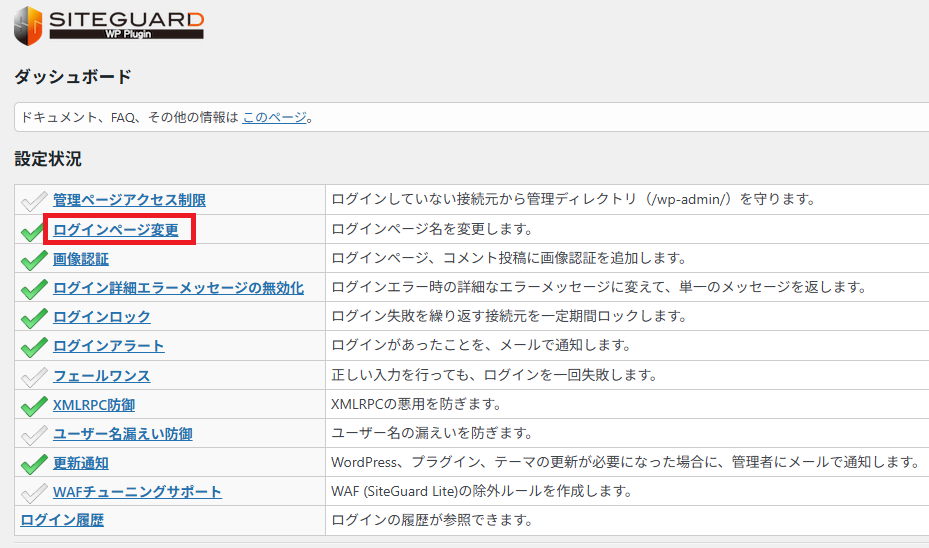This screenshot has height=548, width=929.
Task: Open the XMLRPC防御 settings page
Action: (x=93, y=405)
